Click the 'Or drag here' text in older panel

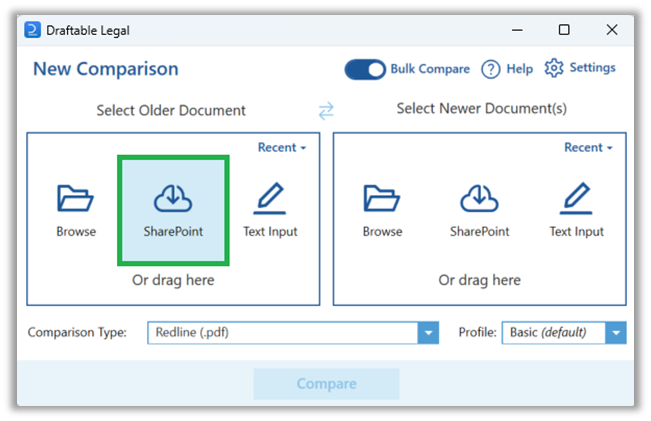click(x=173, y=280)
